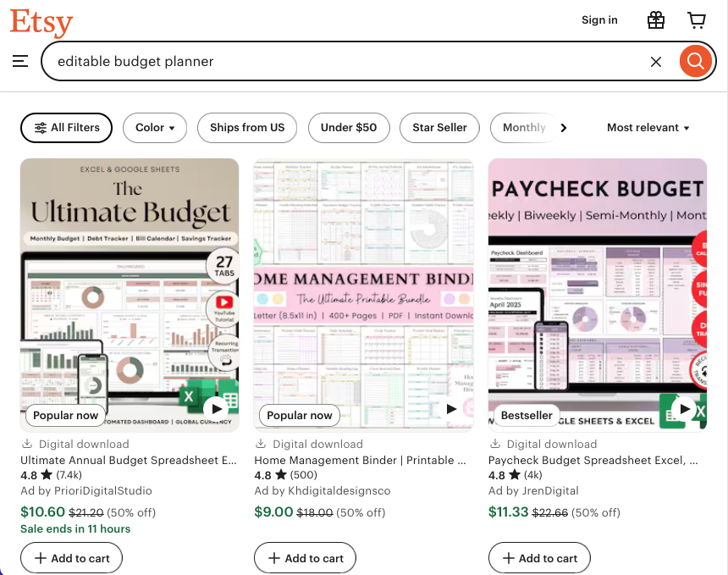Open the gift registry icon
This screenshot has width=728, height=575.
point(655,19)
